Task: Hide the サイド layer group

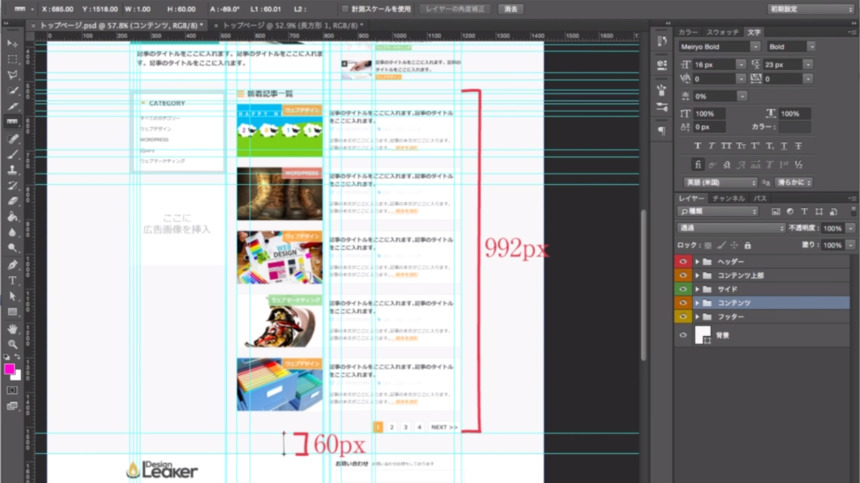Action: (683, 289)
